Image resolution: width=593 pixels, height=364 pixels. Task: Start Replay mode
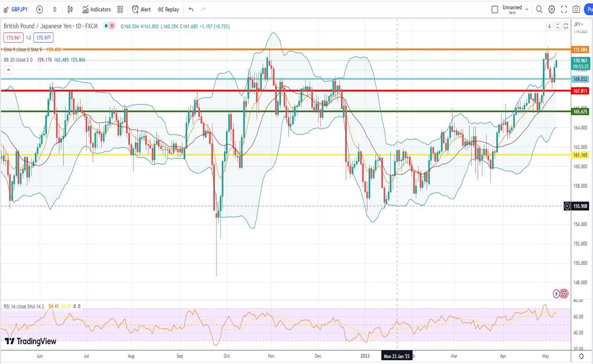coord(168,10)
